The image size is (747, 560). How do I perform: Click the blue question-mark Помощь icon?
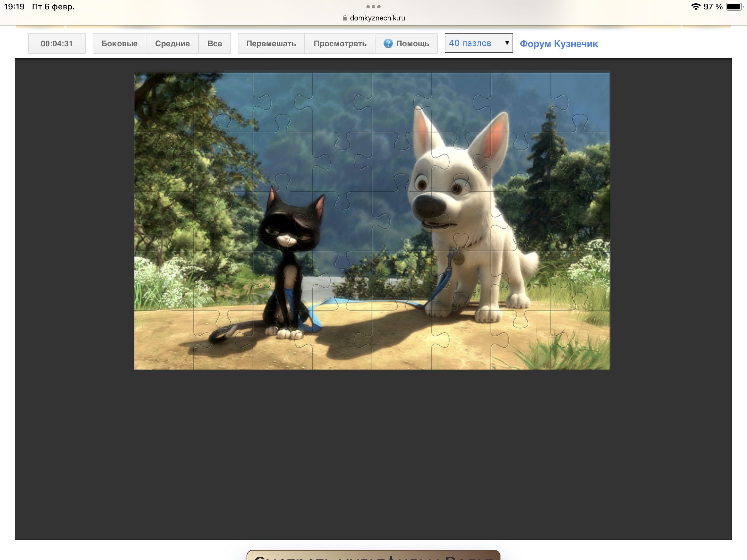coord(388,43)
